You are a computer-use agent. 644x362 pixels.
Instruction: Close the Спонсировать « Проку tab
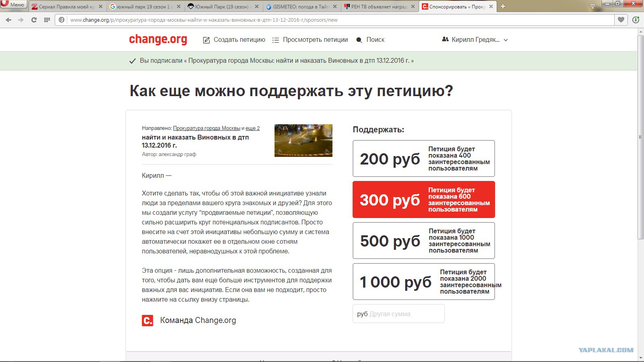[491, 6]
